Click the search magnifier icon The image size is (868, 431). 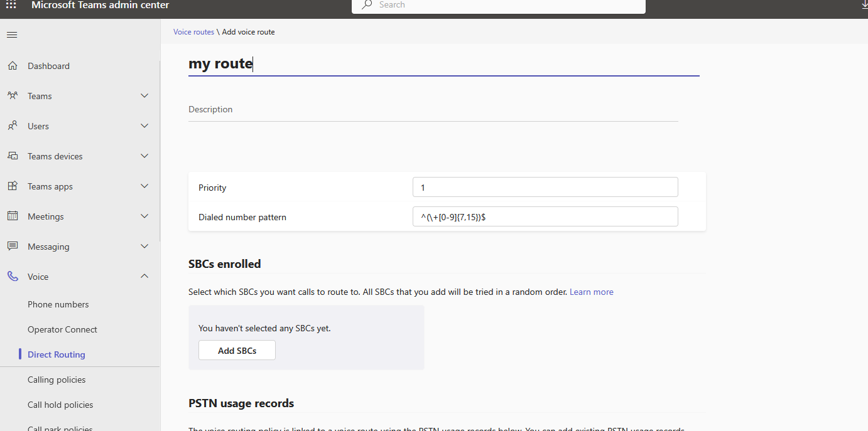click(x=367, y=4)
